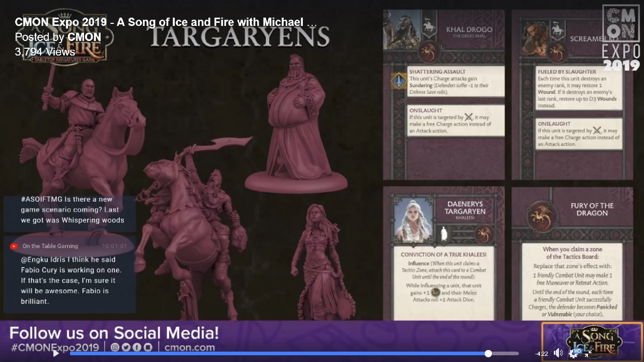Click the Instagram icon in the social banner
This screenshot has width=644, height=362.
click(x=115, y=347)
